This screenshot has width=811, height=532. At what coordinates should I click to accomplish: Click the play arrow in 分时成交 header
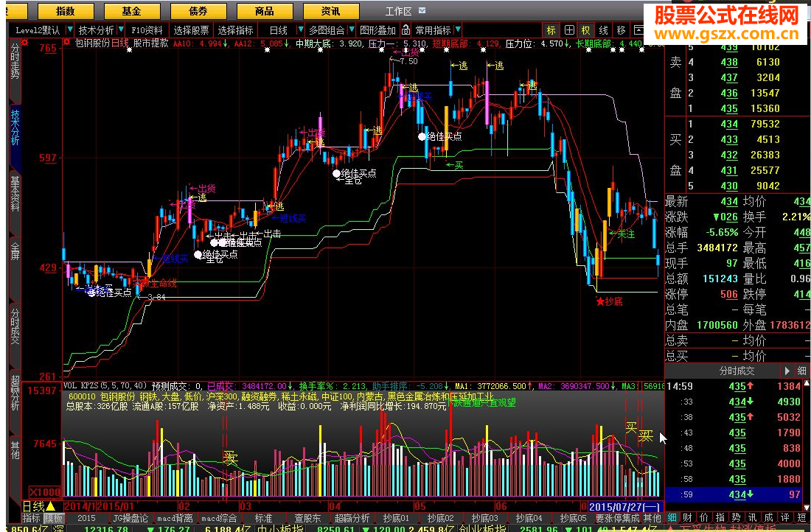tap(787, 371)
